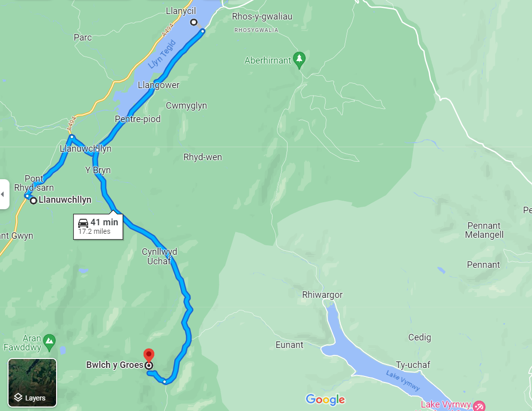Image resolution: width=532 pixels, height=411 pixels.
Task: Select the Rhiwargor place label
Action: tap(322, 295)
